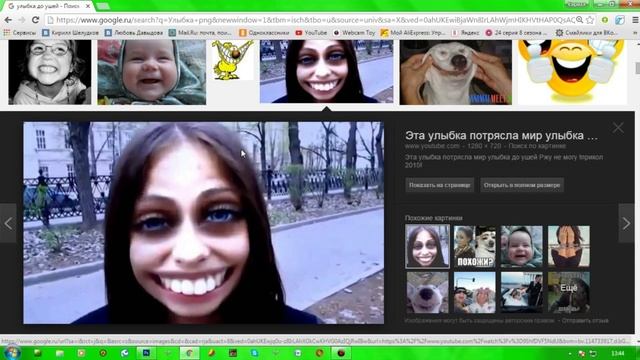Click the taskbar clock showing 13:44
This screenshot has width=640, height=360.
pos(618,353)
